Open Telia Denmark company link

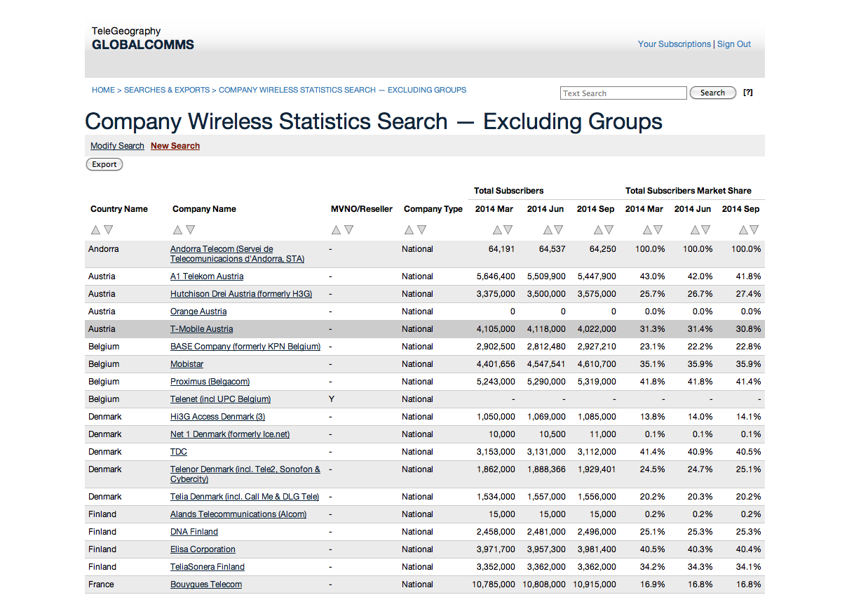[x=245, y=497]
